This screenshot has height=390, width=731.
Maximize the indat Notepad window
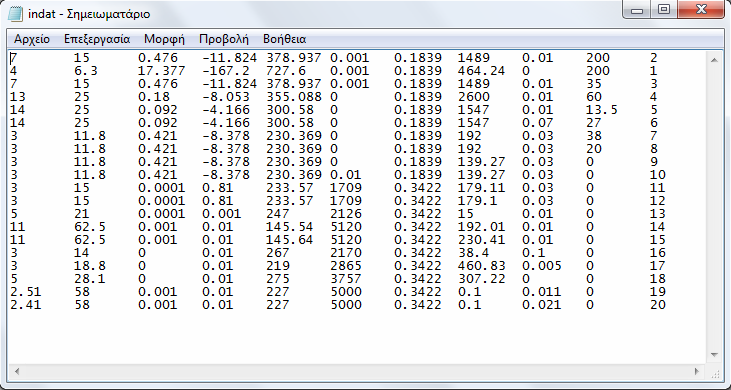(x=664, y=10)
